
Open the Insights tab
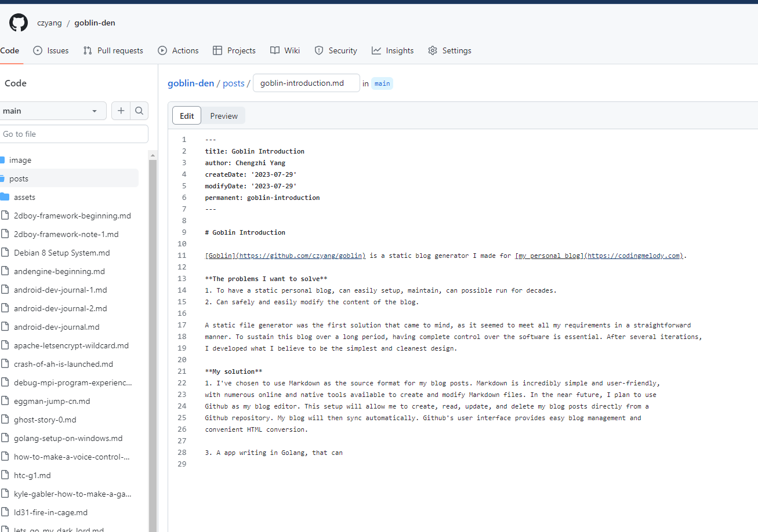[393, 50]
